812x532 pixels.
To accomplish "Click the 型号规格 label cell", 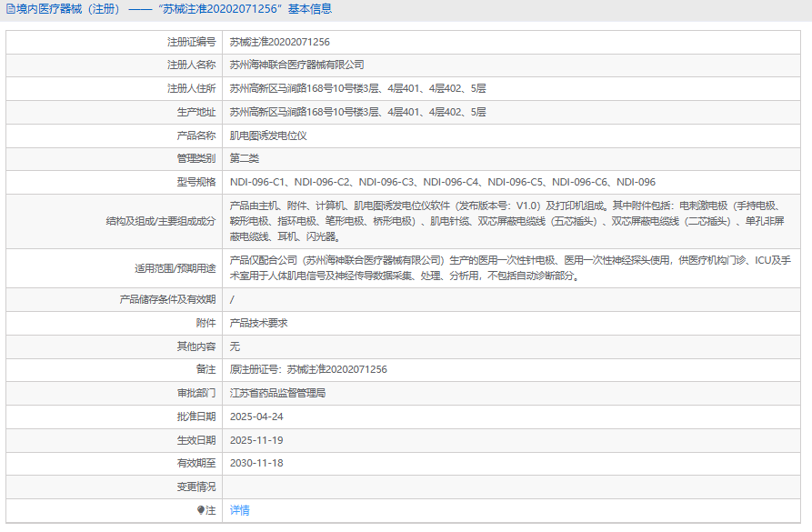I will point(115,183).
